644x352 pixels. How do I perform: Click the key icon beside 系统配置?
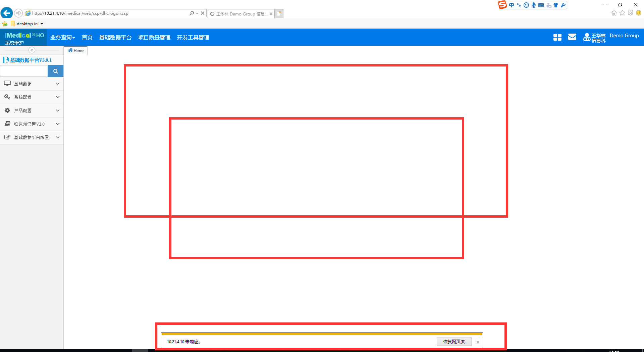pos(7,97)
